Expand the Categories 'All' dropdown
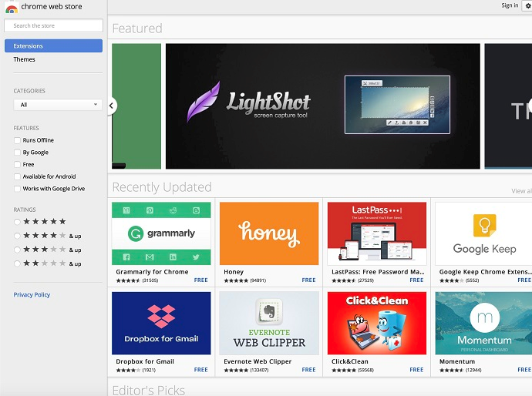This screenshot has width=532, height=396. (x=58, y=105)
